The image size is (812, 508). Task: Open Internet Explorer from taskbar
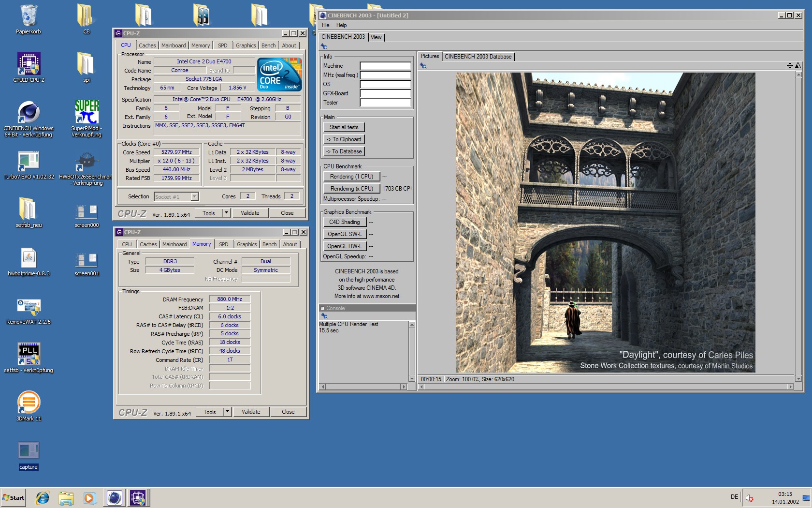tap(43, 497)
